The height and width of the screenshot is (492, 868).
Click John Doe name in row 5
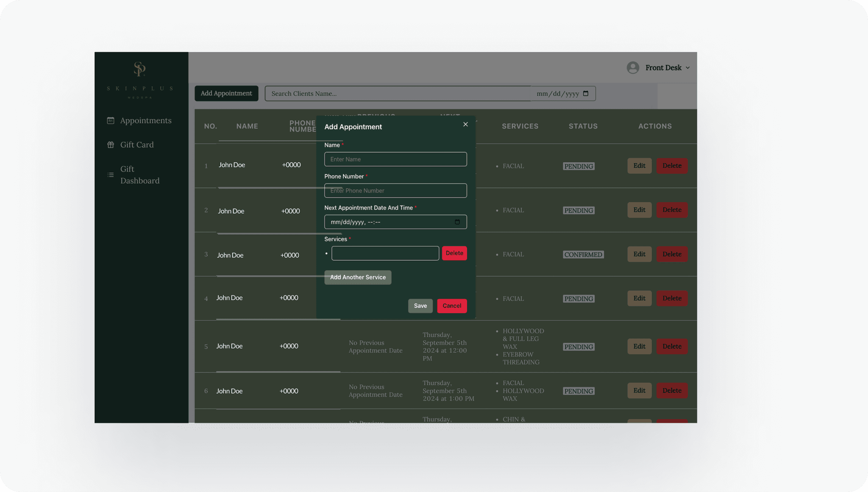pos(229,346)
